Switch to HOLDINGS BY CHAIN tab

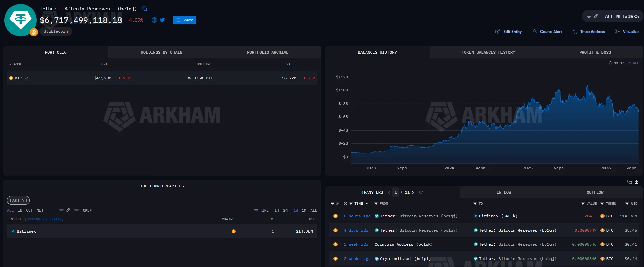[x=161, y=52]
